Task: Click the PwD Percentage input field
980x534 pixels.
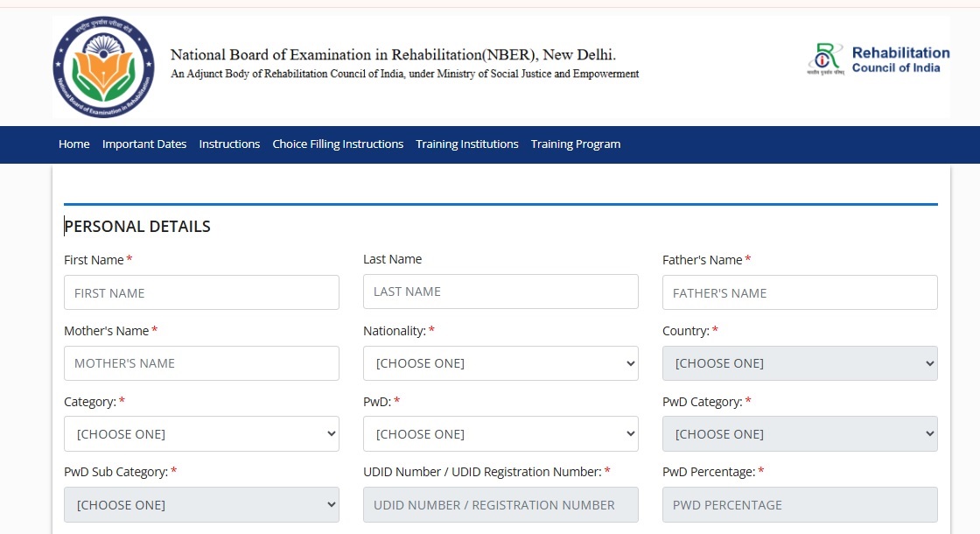Action: click(800, 505)
